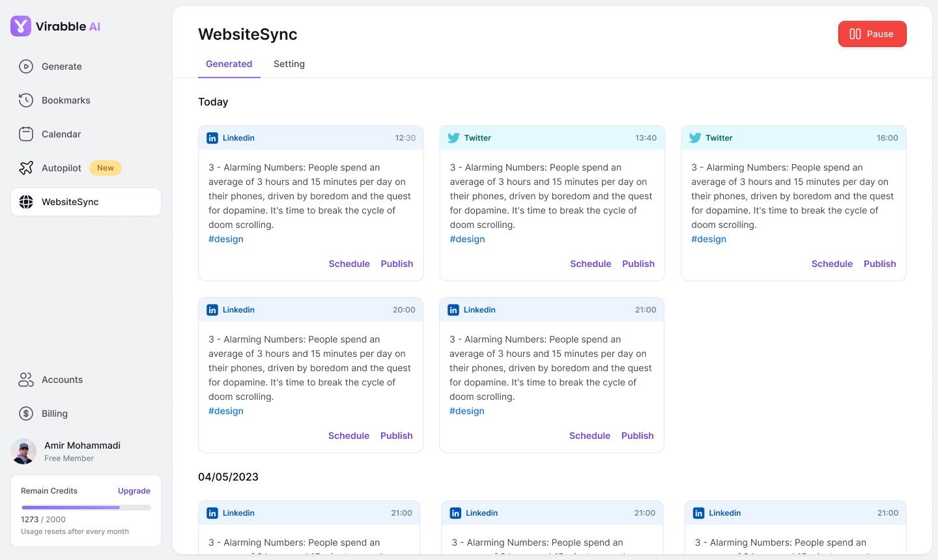The image size is (938, 560).
Task: Switch to the Setting tab
Action: coord(289,64)
